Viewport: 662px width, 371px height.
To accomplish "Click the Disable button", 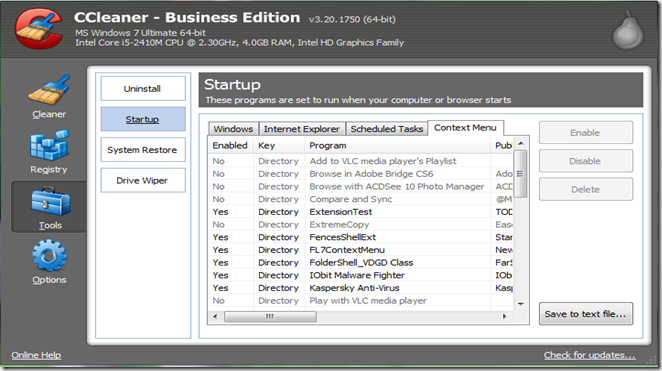I will coord(586,161).
